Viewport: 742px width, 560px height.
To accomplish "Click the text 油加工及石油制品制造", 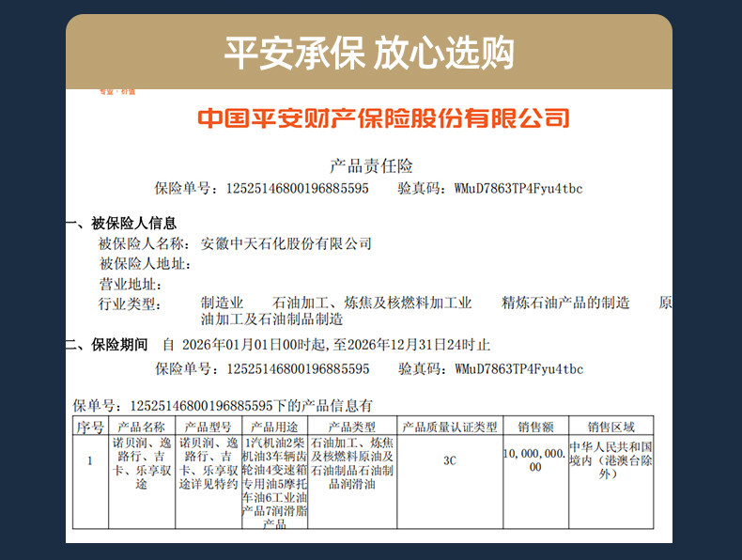I will [x=271, y=319].
